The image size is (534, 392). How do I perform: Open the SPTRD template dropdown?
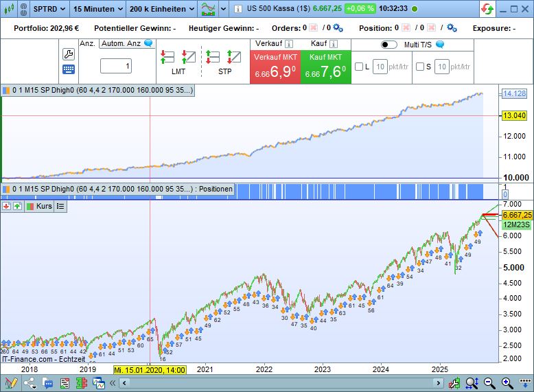tap(49, 9)
